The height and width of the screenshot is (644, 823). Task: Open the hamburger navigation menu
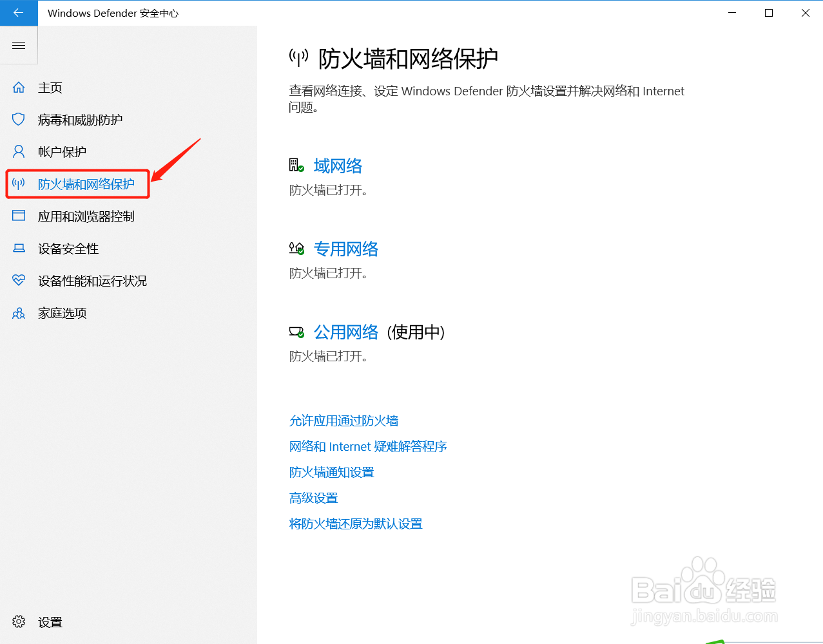pyautogui.click(x=19, y=45)
